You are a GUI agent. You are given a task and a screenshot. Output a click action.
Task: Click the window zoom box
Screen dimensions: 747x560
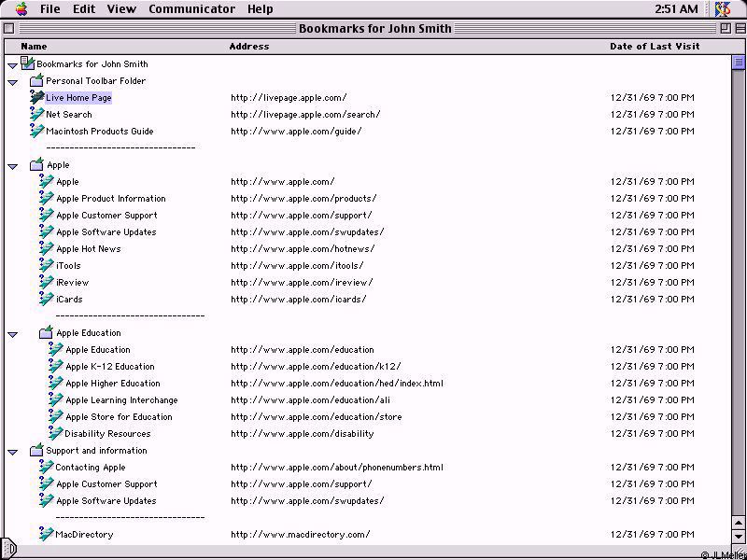(x=726, y=28)
